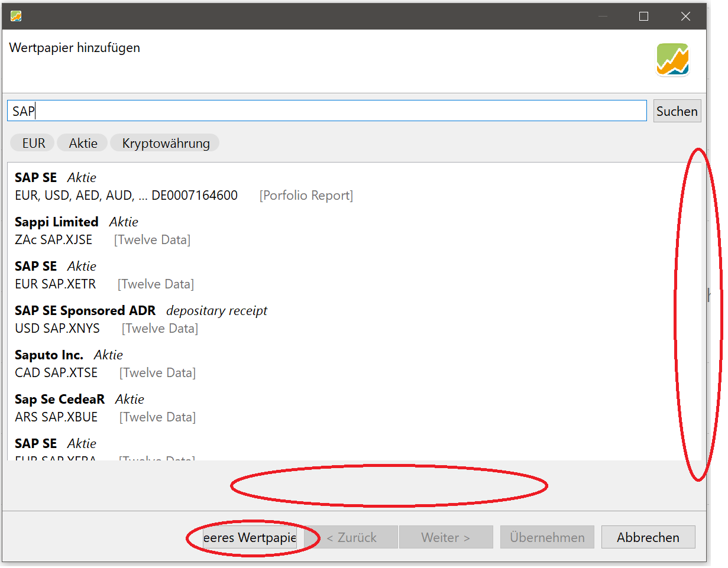Click the ISIN DE0007164600 text
The width and height of the screenshot is (728, 568).
pos(195,196)
